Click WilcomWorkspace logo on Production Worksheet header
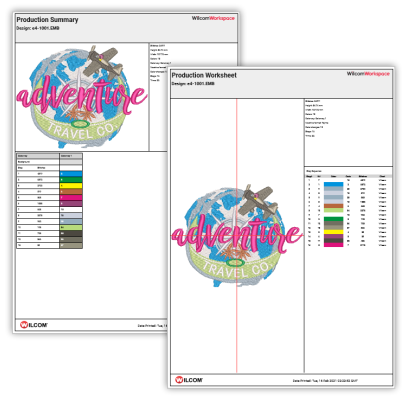407x401 pixels. 368,73
